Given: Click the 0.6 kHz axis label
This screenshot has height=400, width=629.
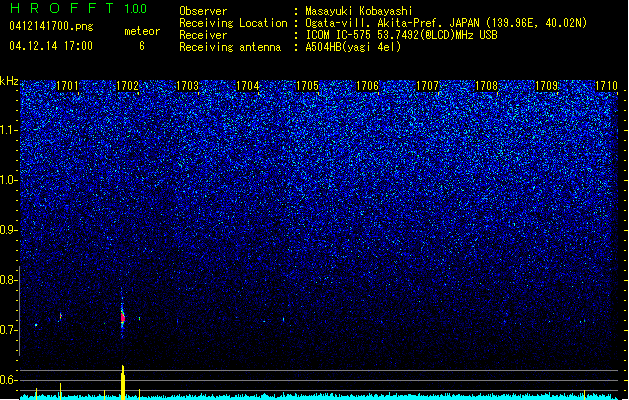Looking at the screenshot, I should tap(7, 380).
